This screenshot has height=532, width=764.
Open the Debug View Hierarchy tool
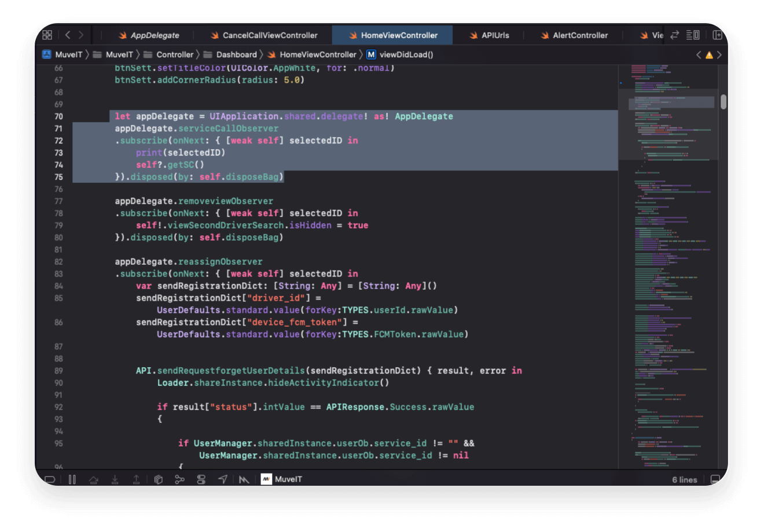point(158,479)
